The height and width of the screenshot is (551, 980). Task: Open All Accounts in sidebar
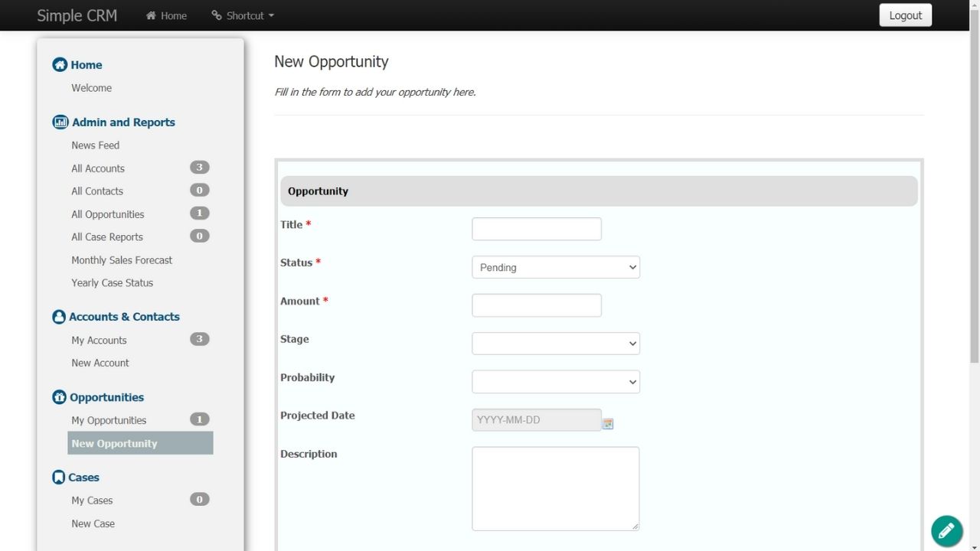coord(98,168)
